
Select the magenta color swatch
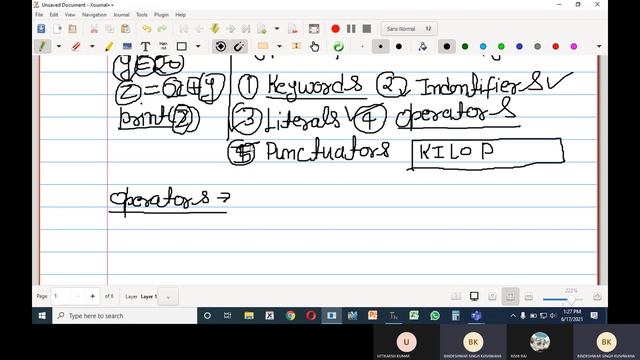click(x=573, y=47)
